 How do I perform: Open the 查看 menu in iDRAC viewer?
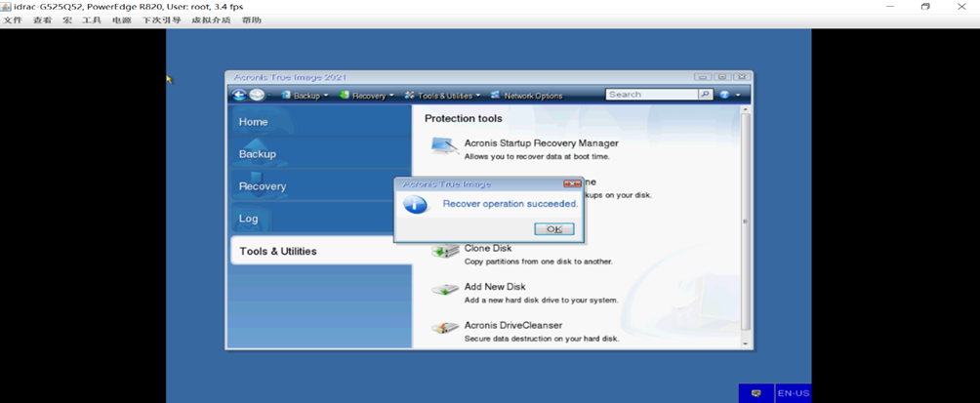[x=43, y=20]
